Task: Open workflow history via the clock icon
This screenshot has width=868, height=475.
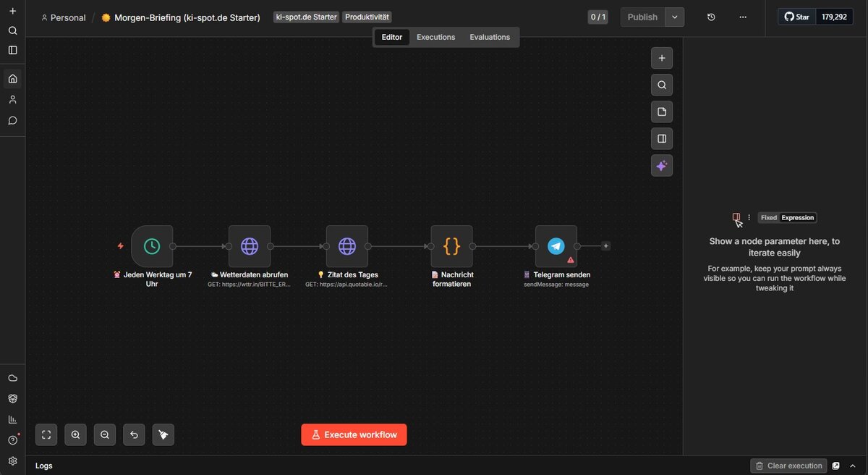Action: pos(710,16)
